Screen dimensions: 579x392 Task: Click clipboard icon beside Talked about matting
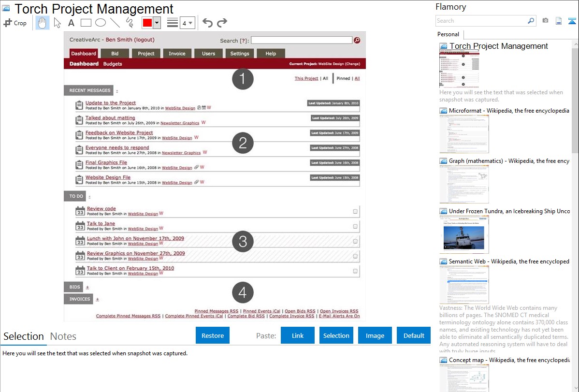(79, 120)
